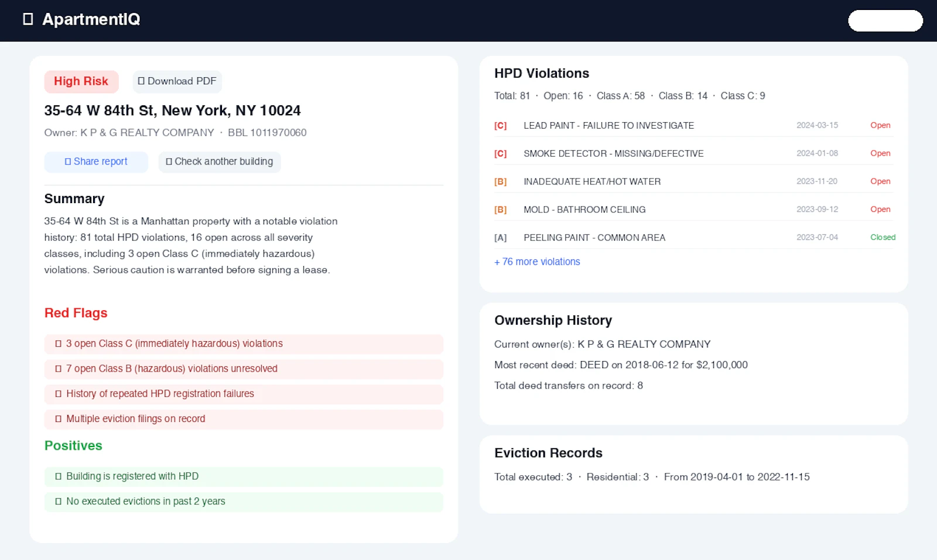Click Open status for lead paint violation
The image size is (937, 560).
click(x=880, y=125)
